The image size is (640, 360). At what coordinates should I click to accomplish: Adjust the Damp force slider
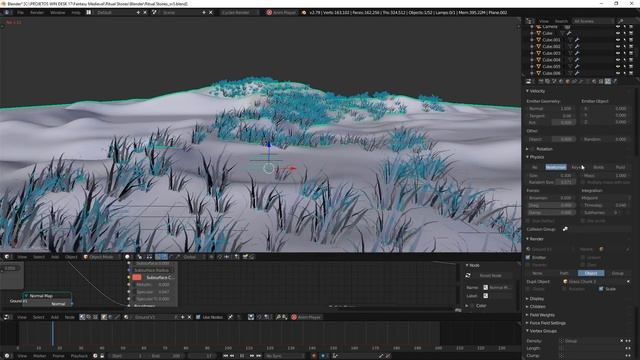click(x=551, y=213)
